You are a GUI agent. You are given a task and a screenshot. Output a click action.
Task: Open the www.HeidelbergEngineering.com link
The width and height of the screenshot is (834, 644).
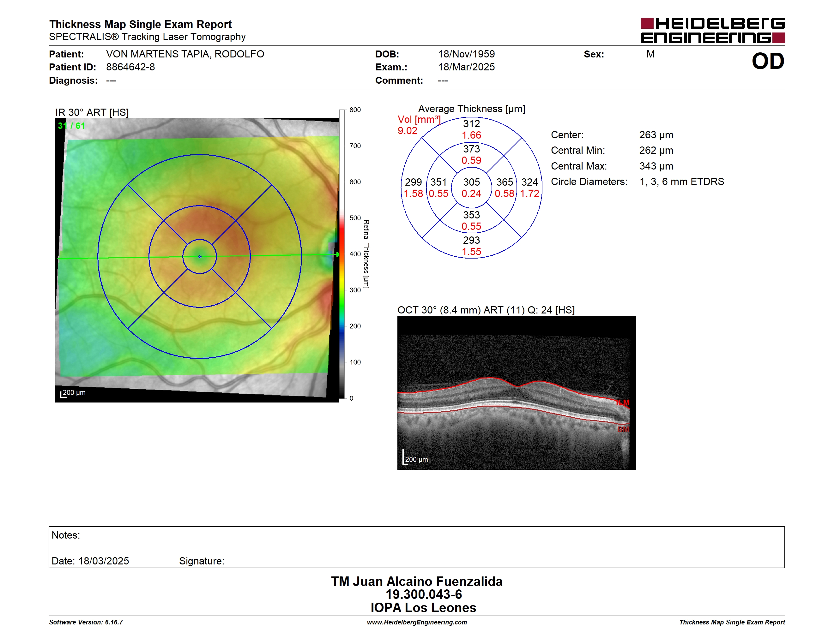click(x=417, y=622)
